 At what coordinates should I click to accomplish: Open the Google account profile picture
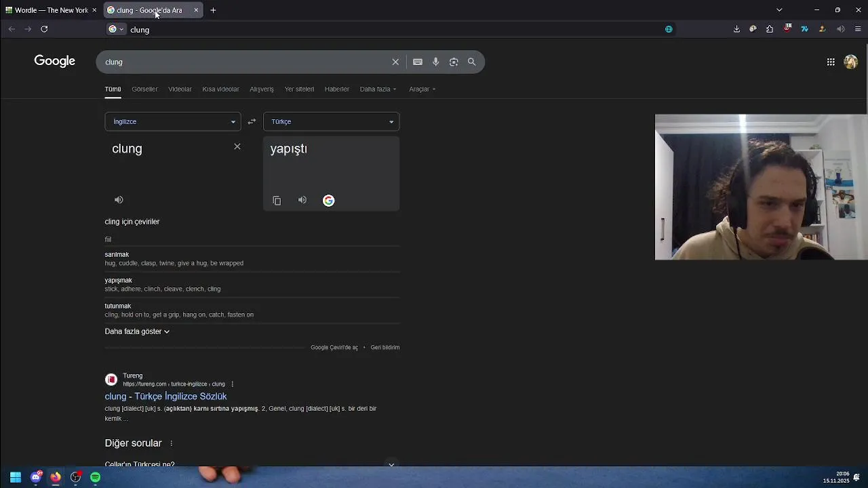tap(850, 62)
